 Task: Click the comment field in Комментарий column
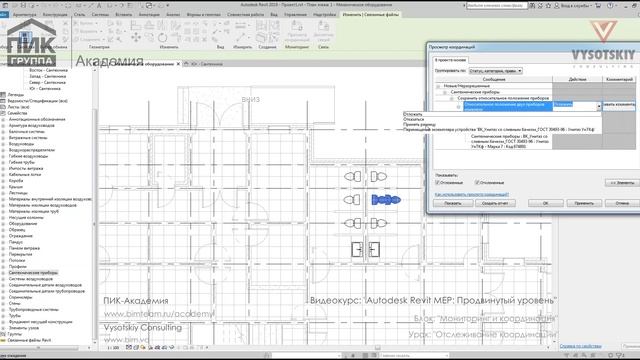pyautogui.click(x=619, y=106)
